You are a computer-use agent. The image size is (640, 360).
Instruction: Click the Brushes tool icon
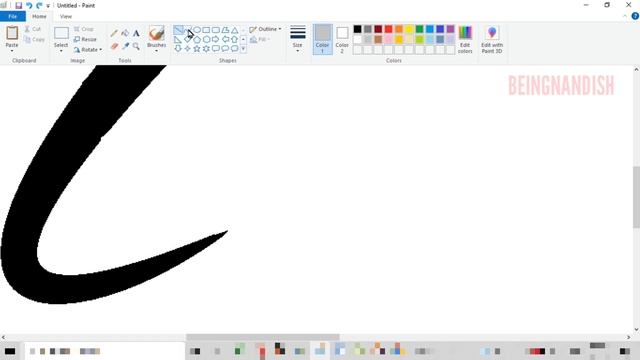click(156, 33)
